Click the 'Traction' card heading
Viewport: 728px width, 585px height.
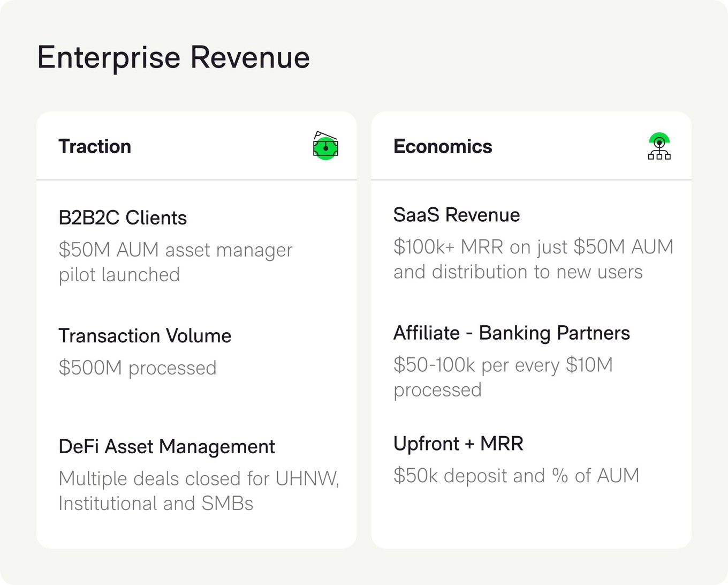(95, 146)
